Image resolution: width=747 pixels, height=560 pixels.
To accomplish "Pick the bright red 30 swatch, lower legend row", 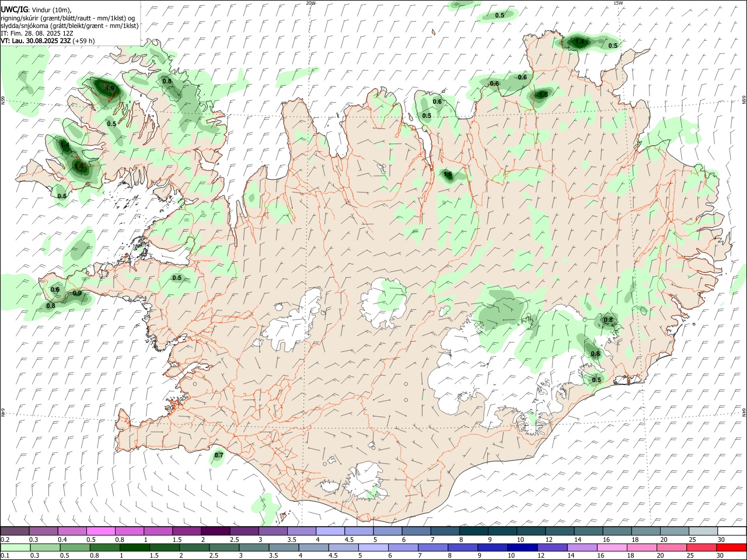I will [731, 547].
